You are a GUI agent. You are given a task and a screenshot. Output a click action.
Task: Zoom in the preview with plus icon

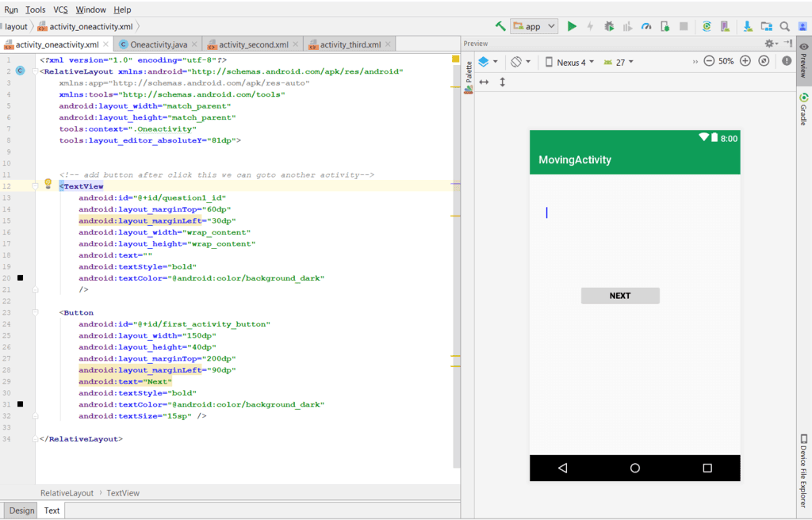coord(745,61)
